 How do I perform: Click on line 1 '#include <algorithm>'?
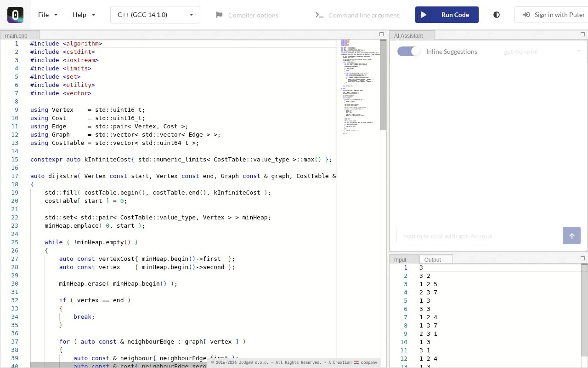[x=66, y=44]
